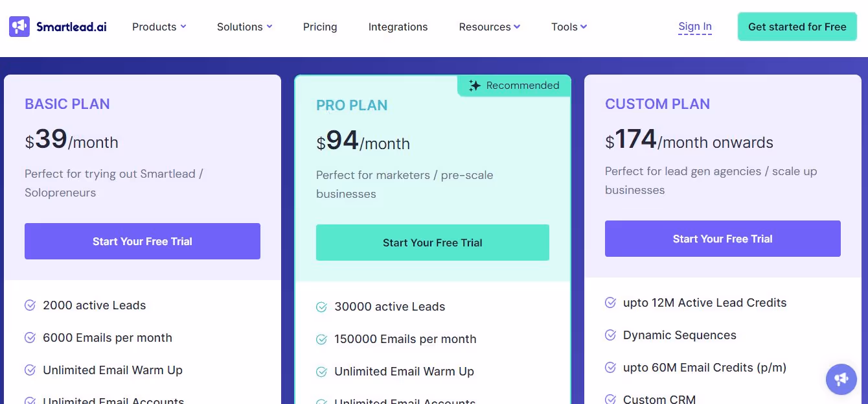Click the sparkle icon on the Recommended badge
This screenshot has width=868, height=404.
[475, 85]
